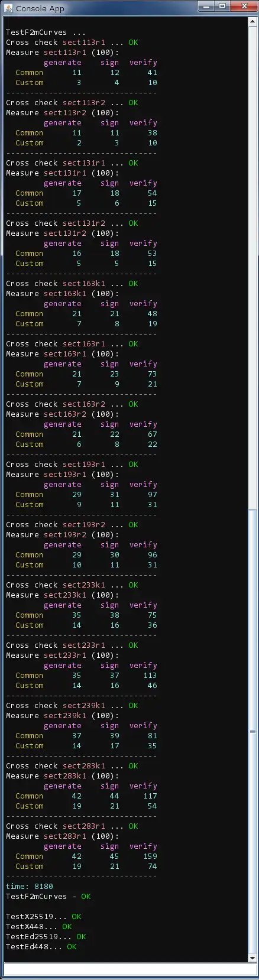
Task: Click the 'Measure sect193r2 (100):' line
Action: point(63,535)
